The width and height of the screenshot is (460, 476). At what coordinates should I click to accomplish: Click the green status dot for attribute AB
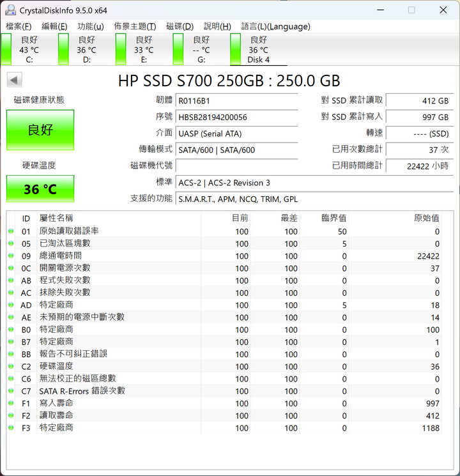point(11,280)
